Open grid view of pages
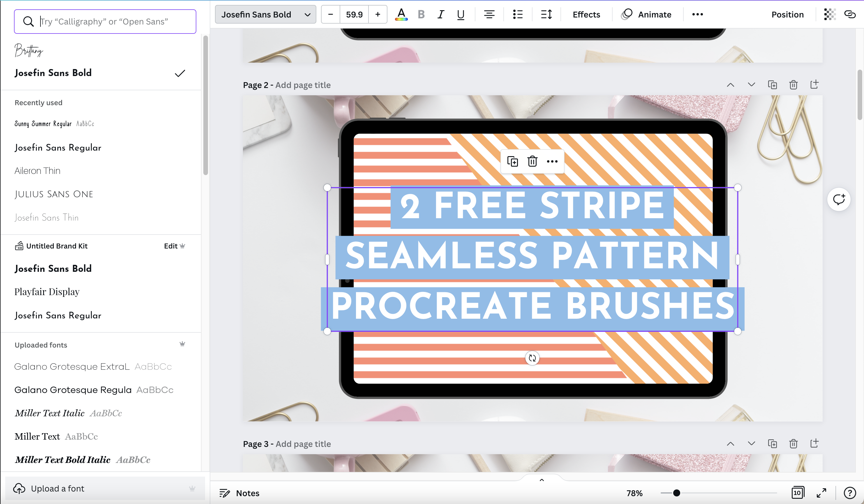The width and height of the screenshot is (864, 504). [798, 493]
